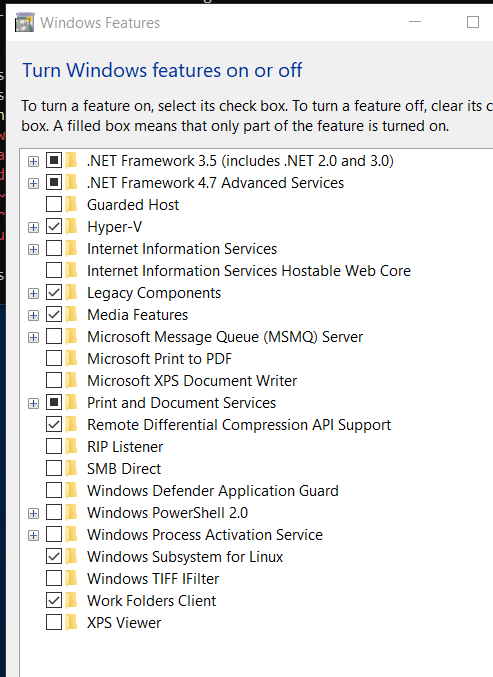Select the Guarded Host label
The height and width of the screenshot is (677, 493).
tap(133, 205)
